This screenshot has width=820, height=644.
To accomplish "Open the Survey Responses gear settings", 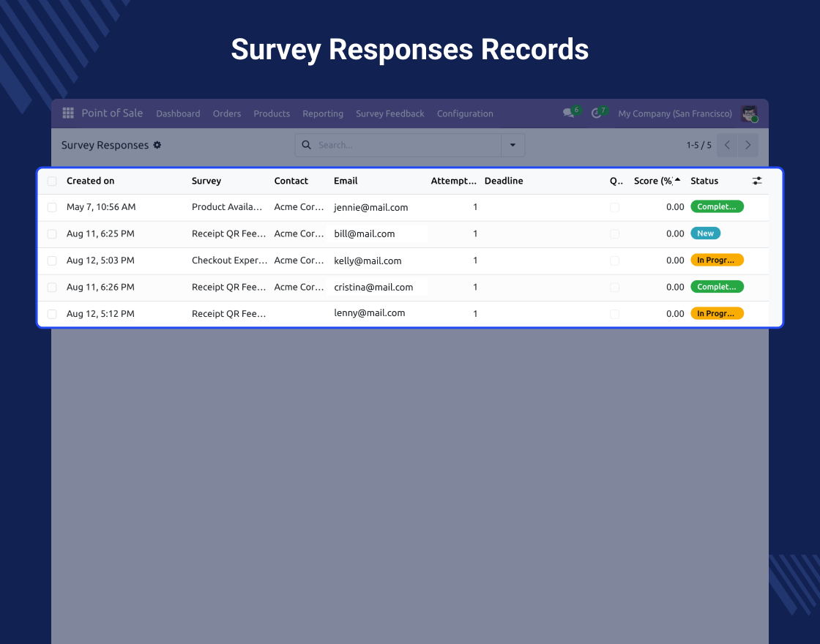I will [x=157, y=145].
